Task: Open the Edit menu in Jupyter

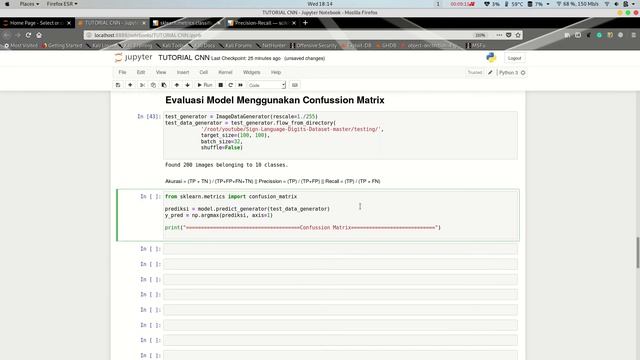Action: tap(141, 72)
